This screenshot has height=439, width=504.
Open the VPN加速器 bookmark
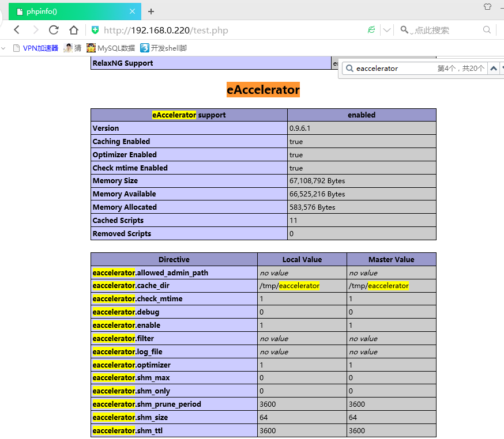click(x=35, y=48)
